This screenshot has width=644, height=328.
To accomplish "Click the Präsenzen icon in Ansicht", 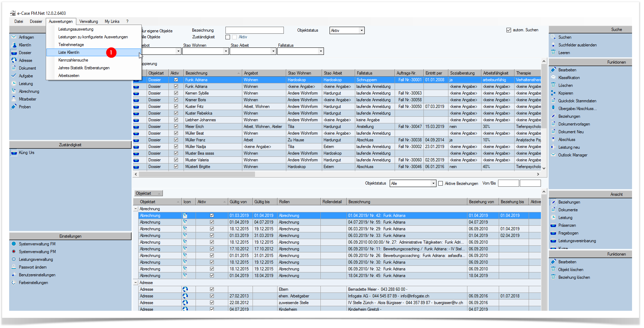I will (x=553, y=225).
